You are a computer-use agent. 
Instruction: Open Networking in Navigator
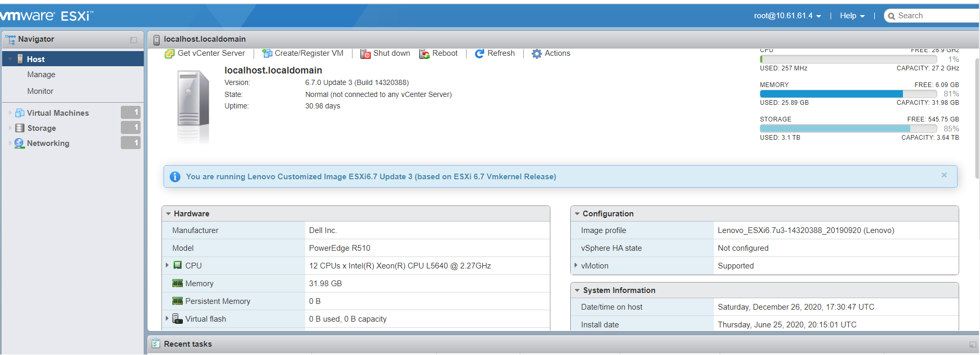point(48,143)
